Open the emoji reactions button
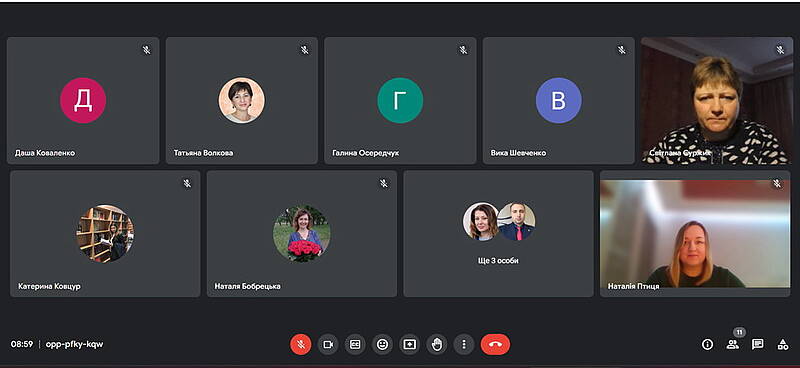The image size is (800, 368). [x=382, y=345]
